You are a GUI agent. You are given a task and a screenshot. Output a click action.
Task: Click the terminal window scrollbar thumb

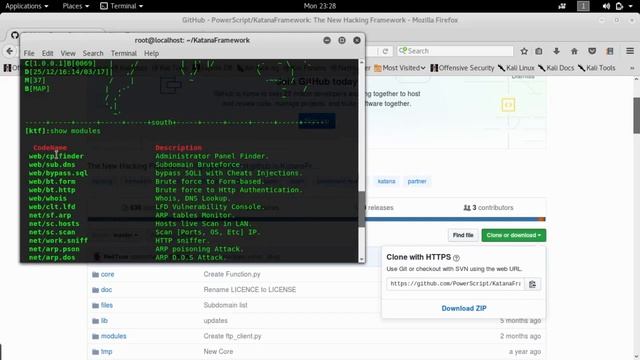tap(361, 209)
